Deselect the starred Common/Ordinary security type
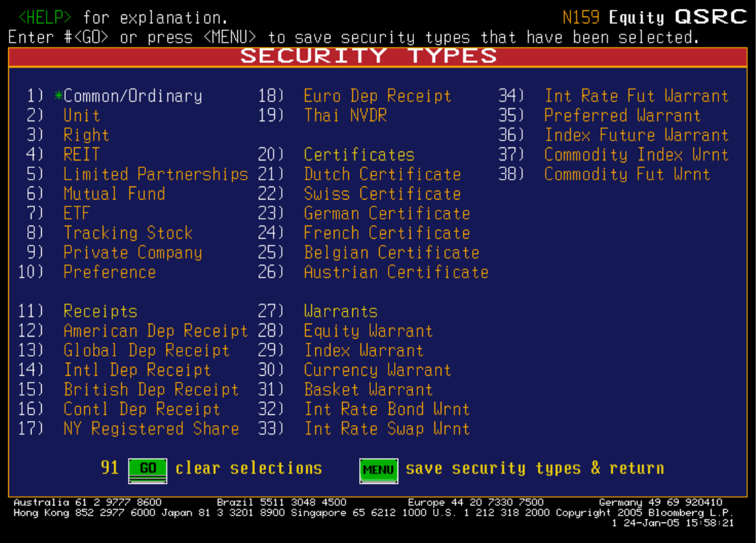Screen dimensions: 756x543 click(x=128, y=96)
